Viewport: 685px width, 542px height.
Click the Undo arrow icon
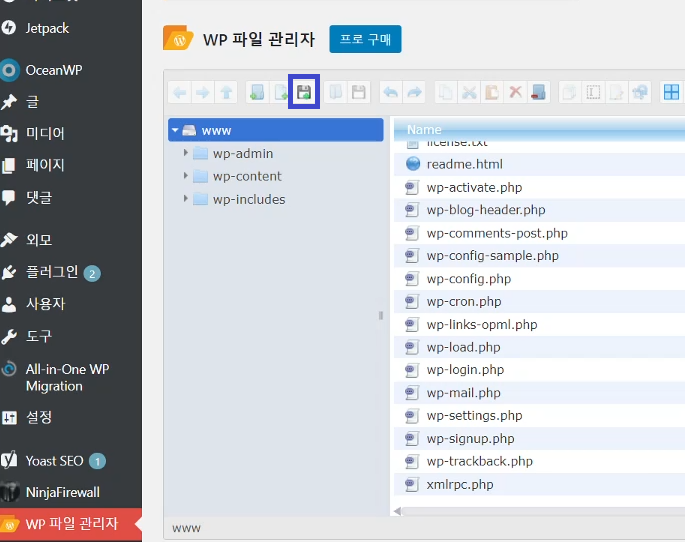point(391,92)
